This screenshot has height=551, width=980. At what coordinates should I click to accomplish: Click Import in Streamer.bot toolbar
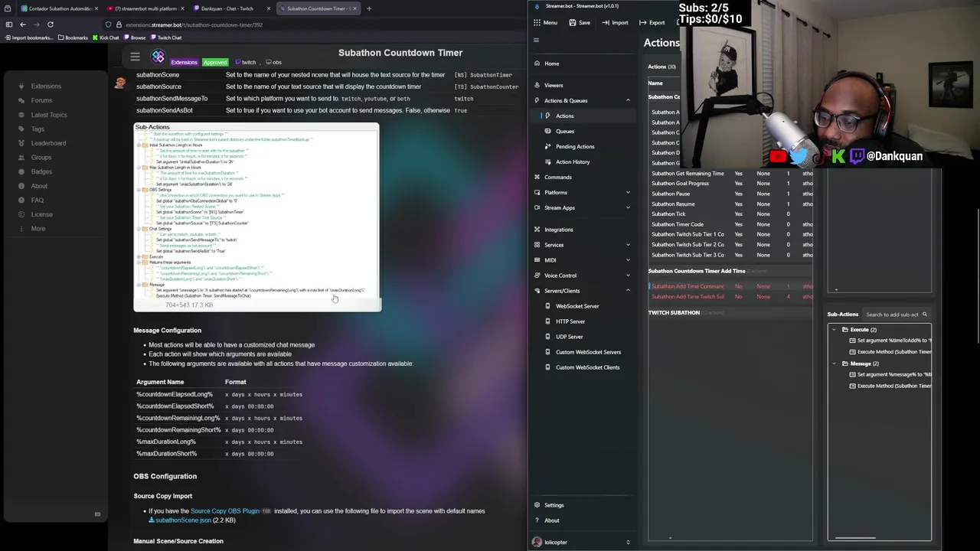615,22
